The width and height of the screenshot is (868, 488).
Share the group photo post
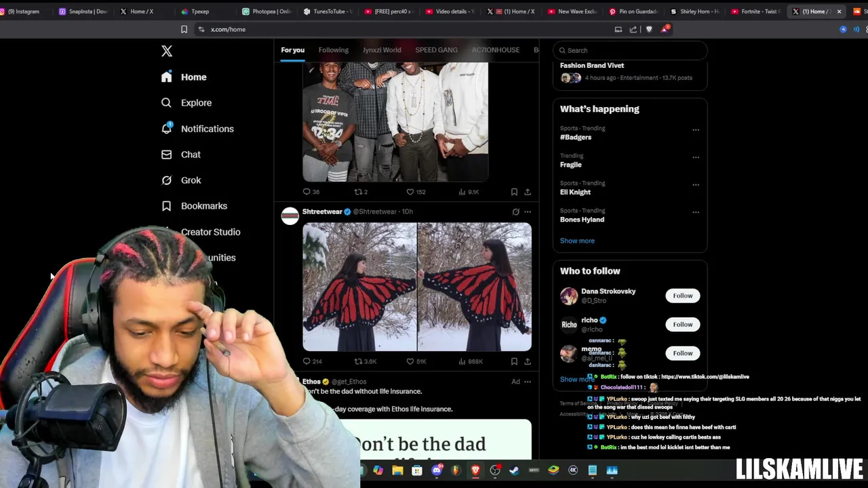coord(528,192)
